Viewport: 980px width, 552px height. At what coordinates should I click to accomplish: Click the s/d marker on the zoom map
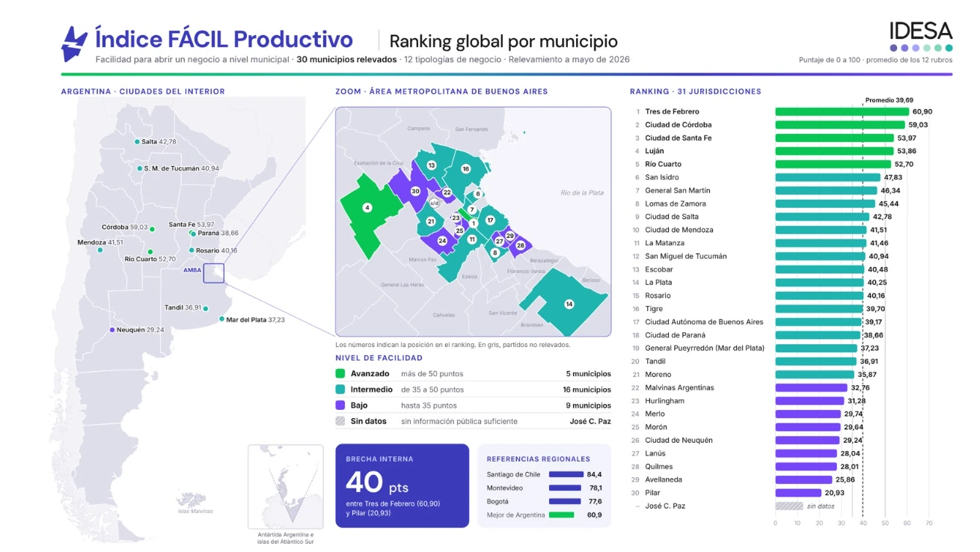[434, 203]
